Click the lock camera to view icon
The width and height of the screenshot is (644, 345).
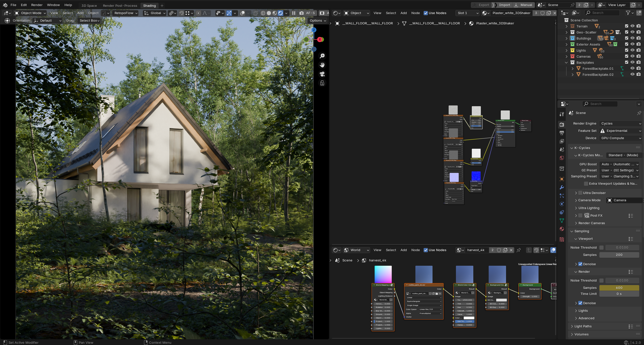(322, 83)
